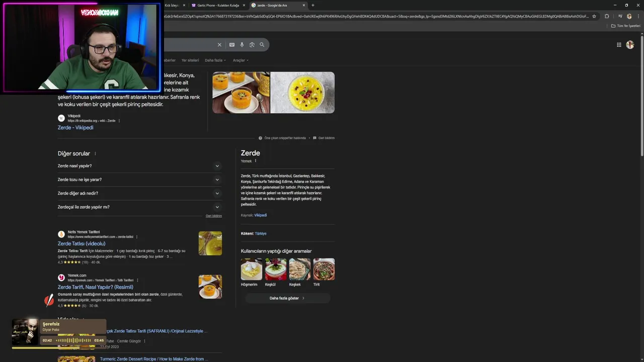Open the options dots next to Diğer sorular
This screenshot has width=644, height=362.
95,154
